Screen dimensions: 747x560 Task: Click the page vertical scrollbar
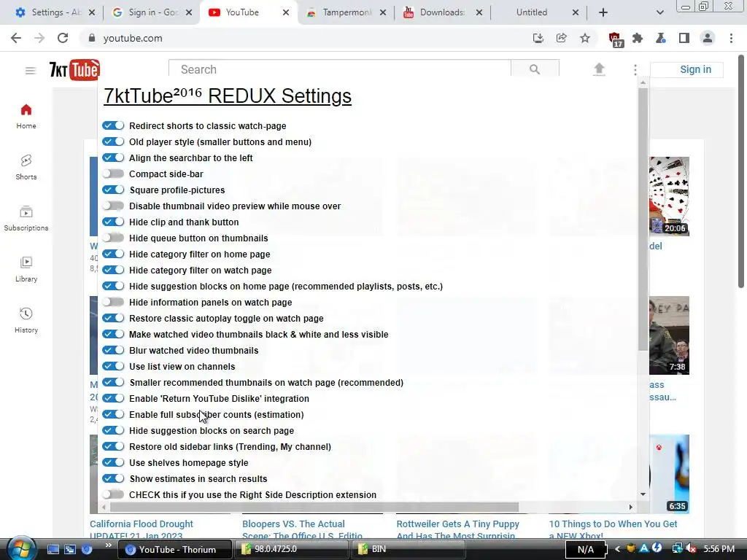742,171
